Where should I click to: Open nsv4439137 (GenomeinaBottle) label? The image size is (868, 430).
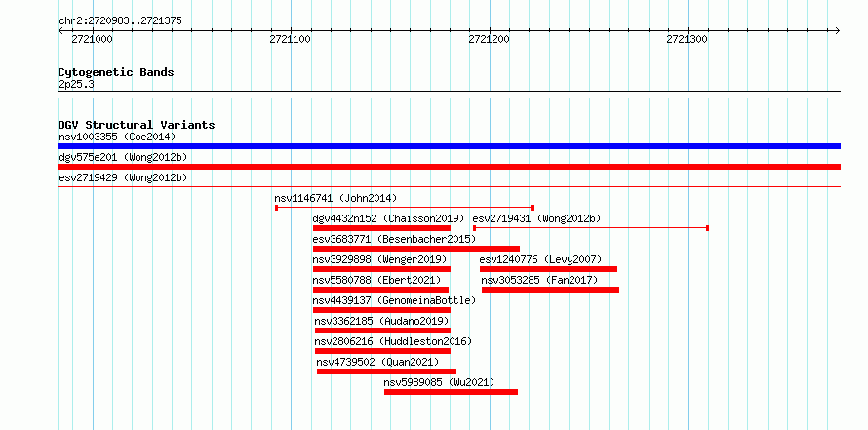(x=394, y=300)
